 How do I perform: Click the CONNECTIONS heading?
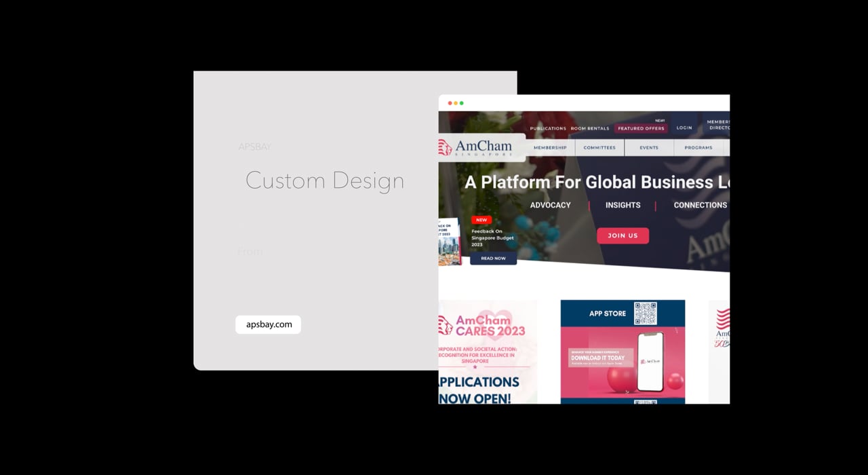700,205
